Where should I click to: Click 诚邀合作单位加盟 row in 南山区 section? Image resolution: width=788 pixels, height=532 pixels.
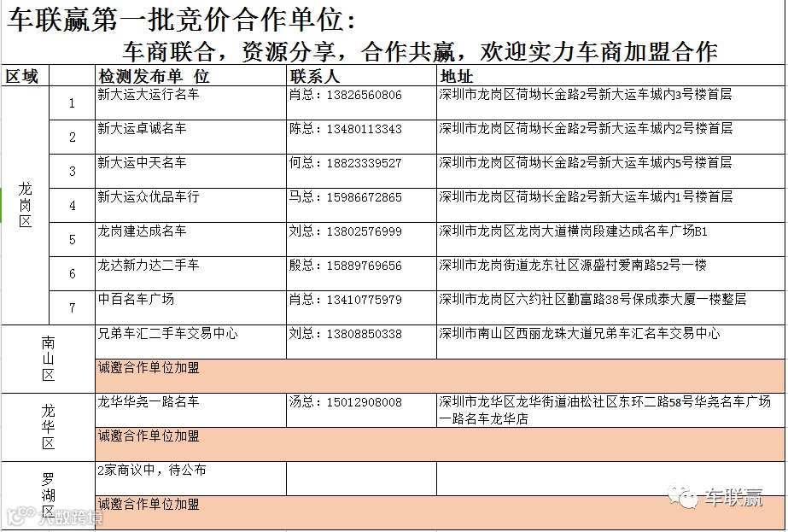click(440, 376)
